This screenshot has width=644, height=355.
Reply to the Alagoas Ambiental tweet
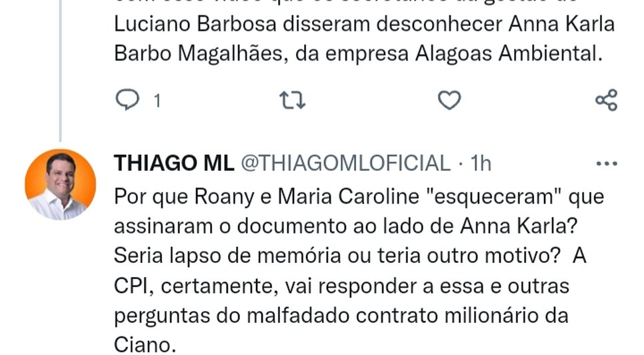127,99
